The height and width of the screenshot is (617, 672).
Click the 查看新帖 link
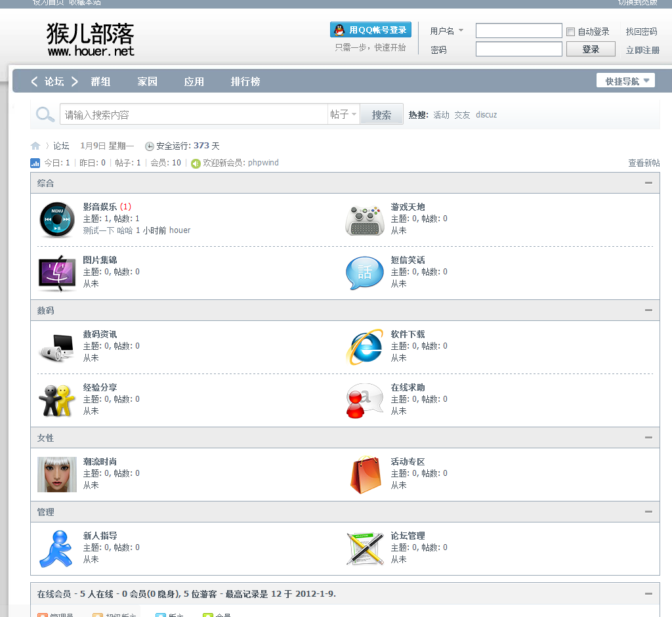coord(644,163)
